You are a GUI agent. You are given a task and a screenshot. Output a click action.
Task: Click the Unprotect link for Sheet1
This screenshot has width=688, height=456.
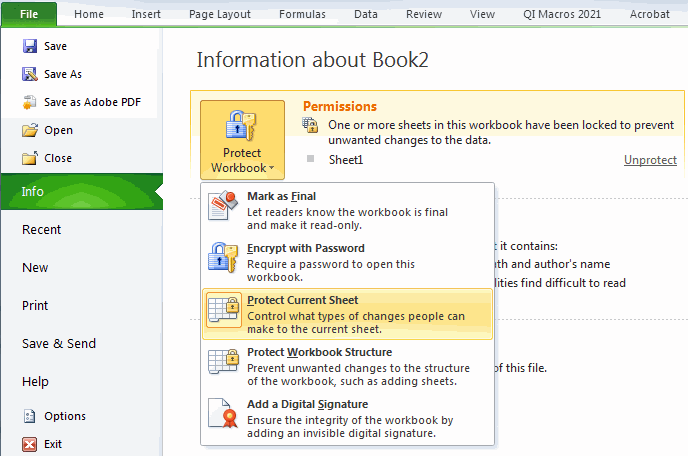[650, 160]
